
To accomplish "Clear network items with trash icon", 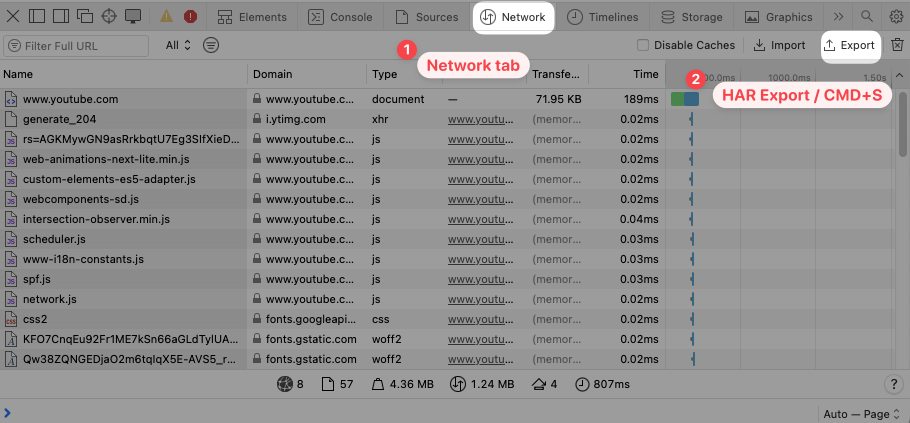I will coord(897,45).
